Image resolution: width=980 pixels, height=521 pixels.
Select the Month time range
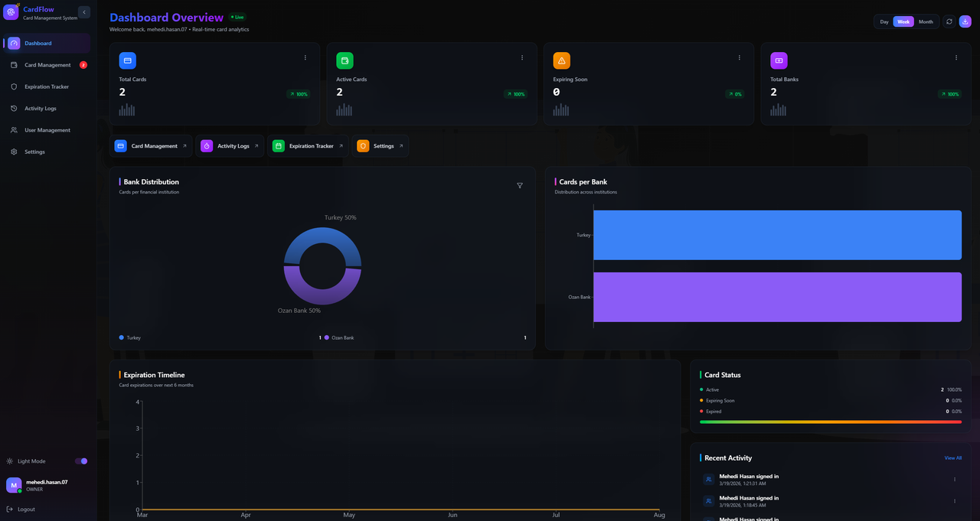pos(926,21)
